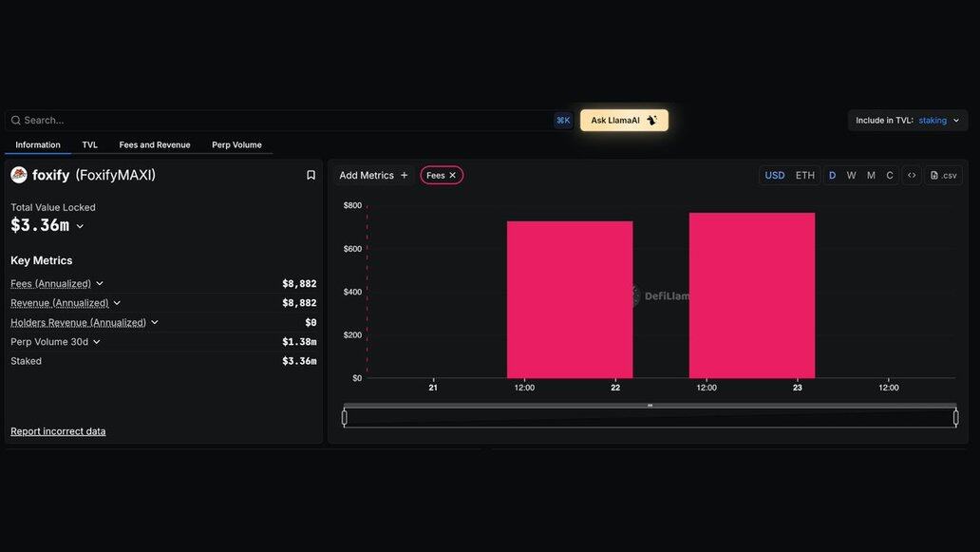Expand the Fees (Annualized) row

(100, 283)
